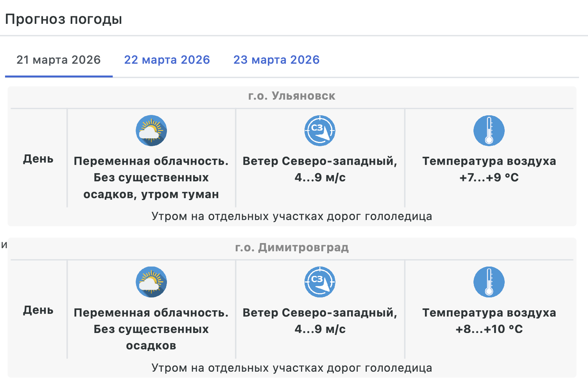Switch to the 22 марта 2026 tab
Viewport: 588px width, 383px height.
(167, 60)
